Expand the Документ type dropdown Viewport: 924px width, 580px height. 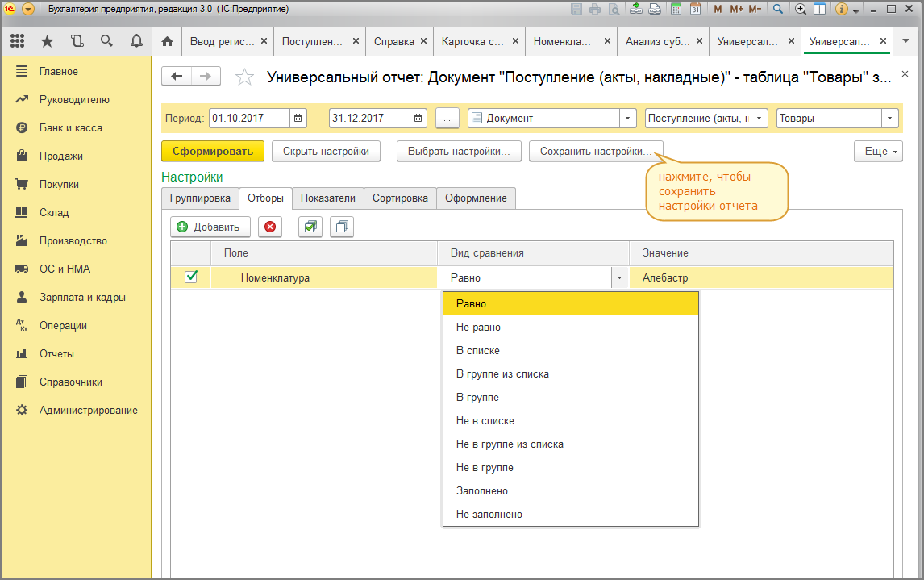coord(628,119)
